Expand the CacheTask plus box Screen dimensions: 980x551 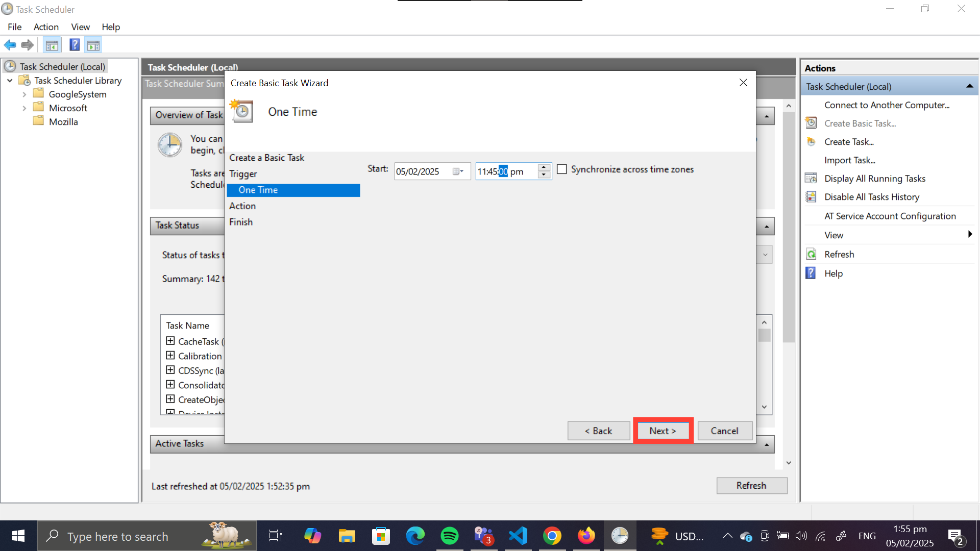170,341
